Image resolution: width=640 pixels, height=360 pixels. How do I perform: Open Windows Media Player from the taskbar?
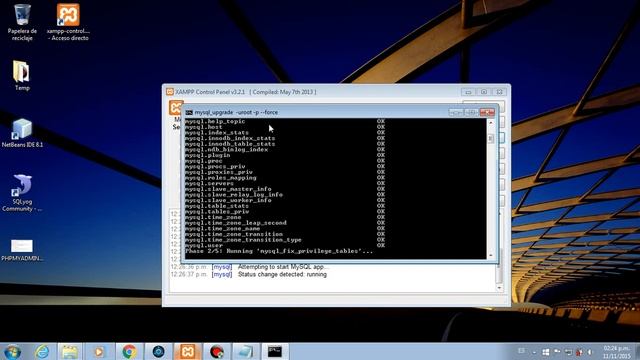coord(99,351)
